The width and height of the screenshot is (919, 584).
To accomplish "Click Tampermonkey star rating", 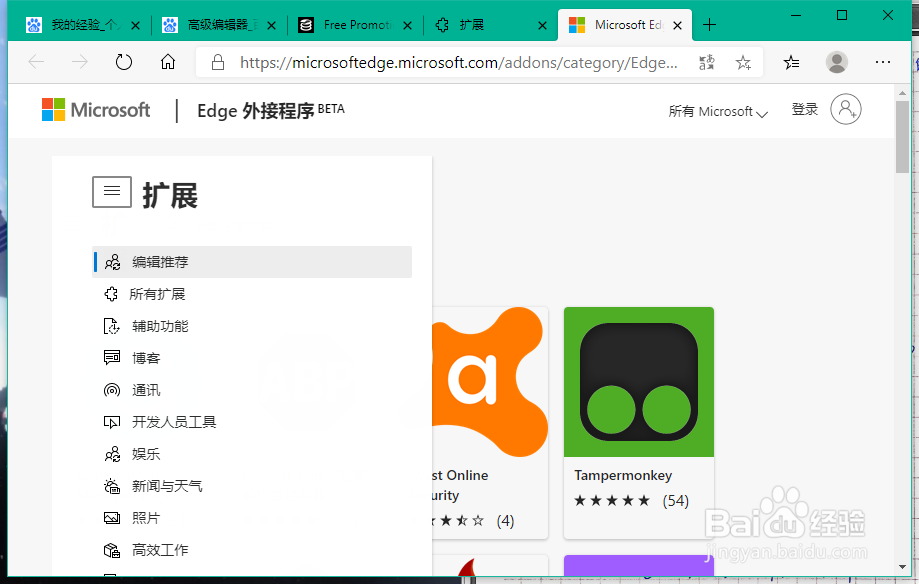I will (612, 501).
